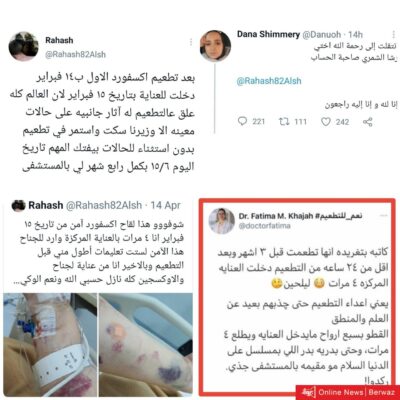400x400 pixels.
Task: Open the IV hand photo thumbnail
Action: [x=50, y=344]
